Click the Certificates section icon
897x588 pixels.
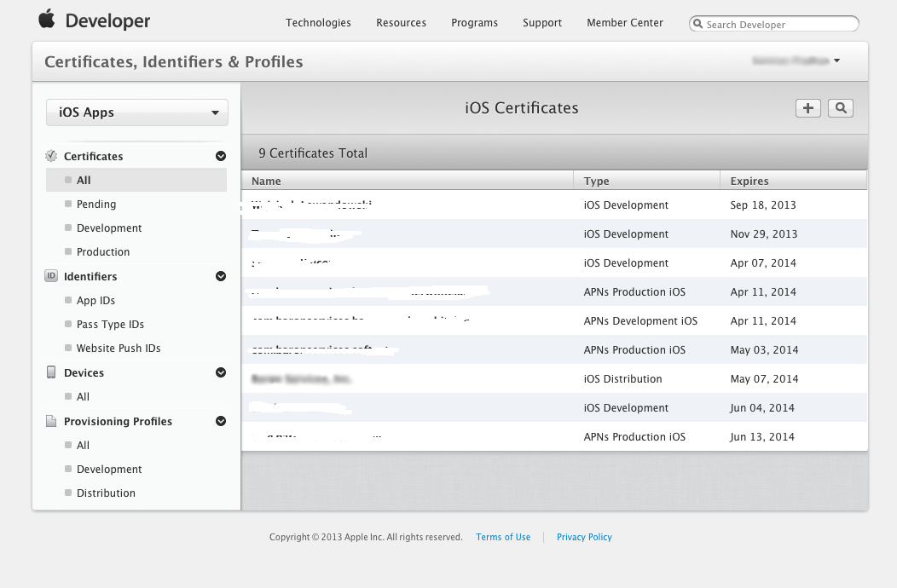(51, 156)
